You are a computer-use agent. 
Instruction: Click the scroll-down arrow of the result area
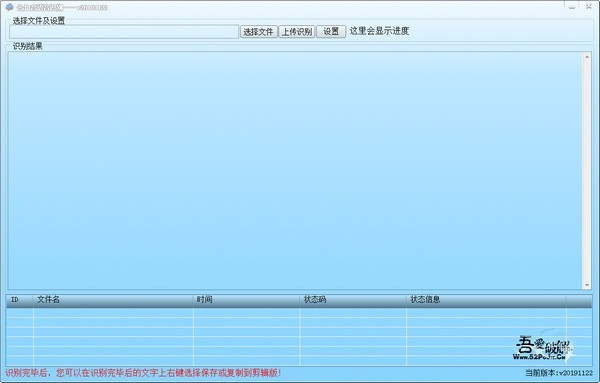point(587,285)
